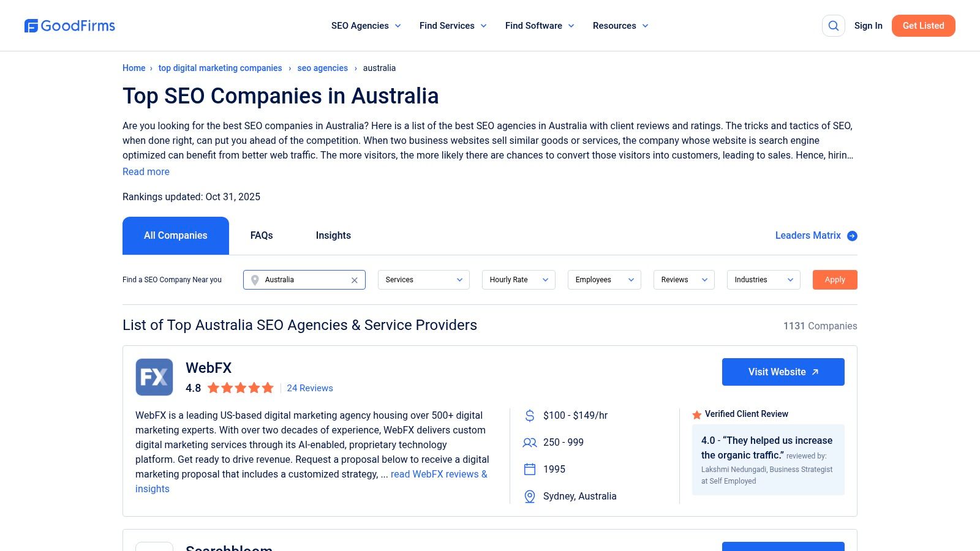
Task: Switch to the FAQs tab
Action: 261,235
